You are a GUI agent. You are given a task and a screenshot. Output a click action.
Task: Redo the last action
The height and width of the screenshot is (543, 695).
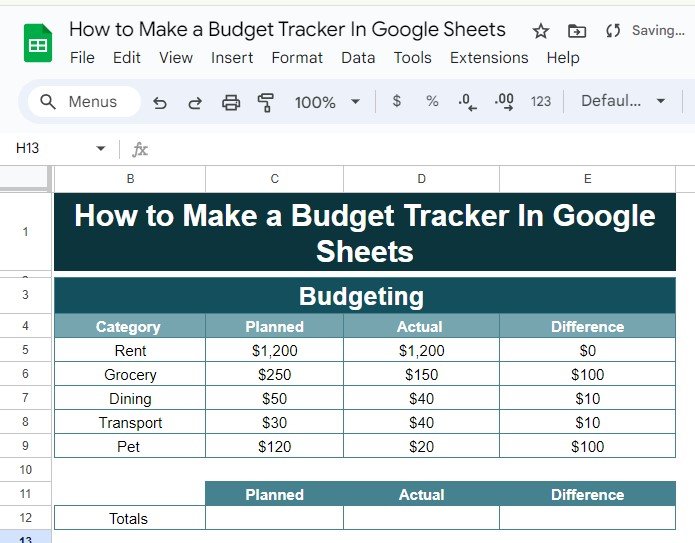pos(195,102)
